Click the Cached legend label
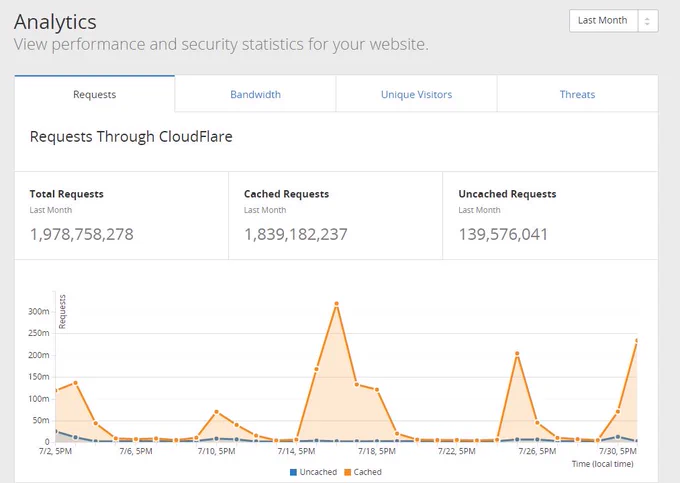The width and height of the screenshot is (680, 483). point(367,472)
